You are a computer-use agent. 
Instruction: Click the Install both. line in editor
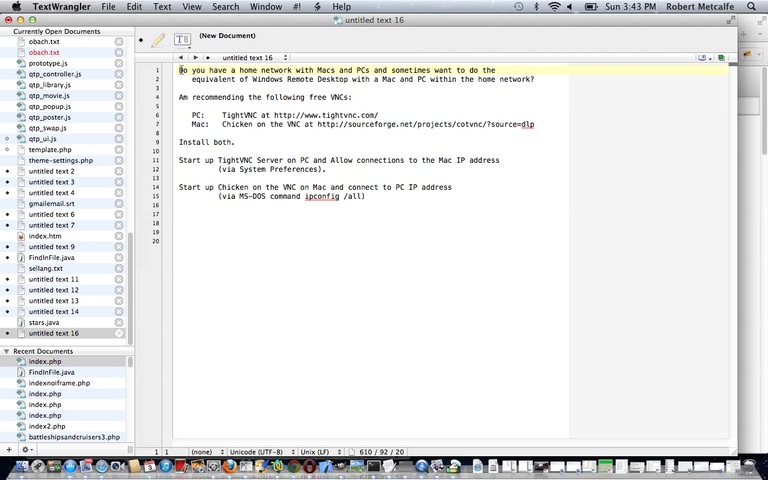coord(207,142)
